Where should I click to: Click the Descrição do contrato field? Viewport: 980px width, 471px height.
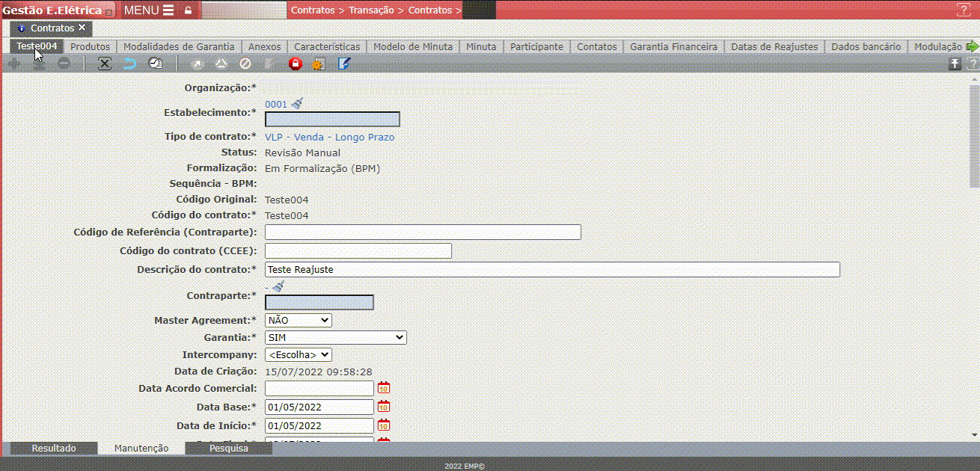pos(552,270)
